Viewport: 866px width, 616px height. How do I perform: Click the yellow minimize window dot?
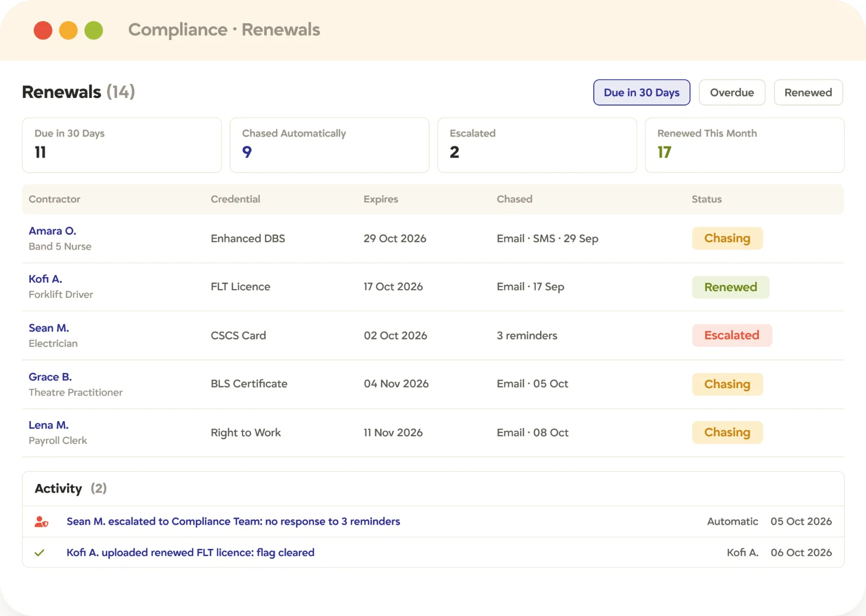tap(68, 30)
